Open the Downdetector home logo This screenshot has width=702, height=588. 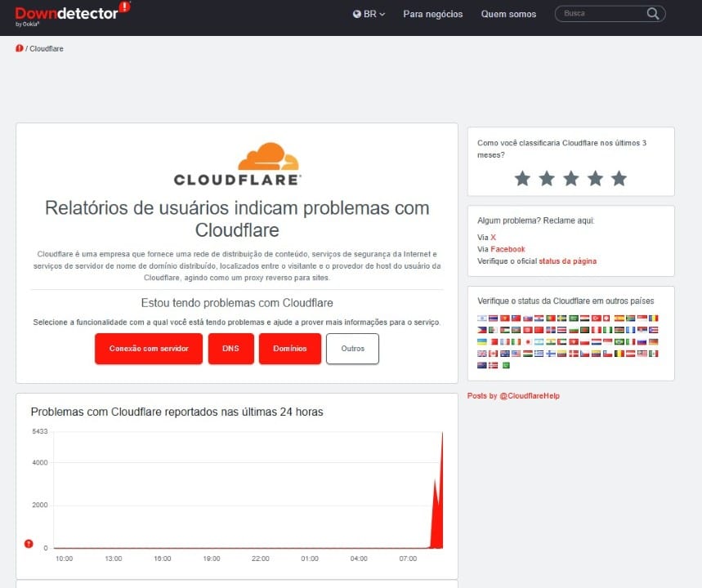tap(73, 13)
